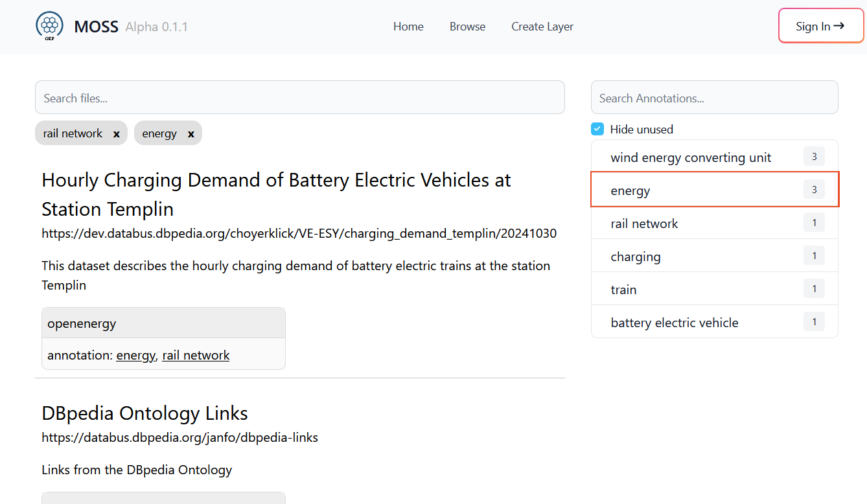Select the wind energy converting unit annotation
The width and height of the screenshot is (867, 504).
tap(691, 157)
